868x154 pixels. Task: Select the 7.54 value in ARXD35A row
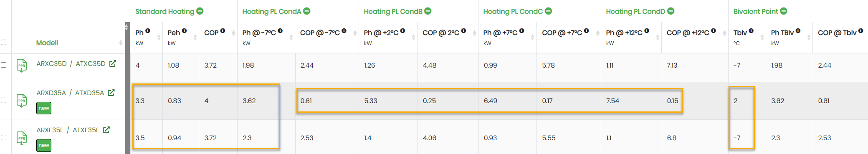click(x=612, y=101)
